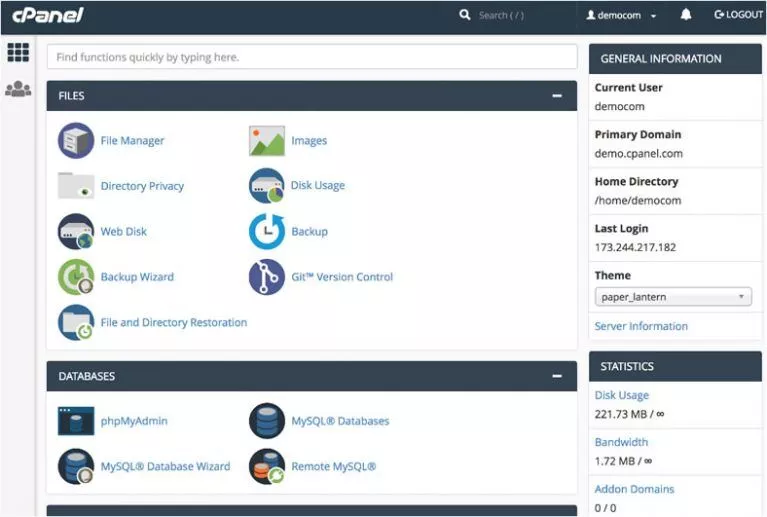Click the DATABASES section header

[312, 376]
